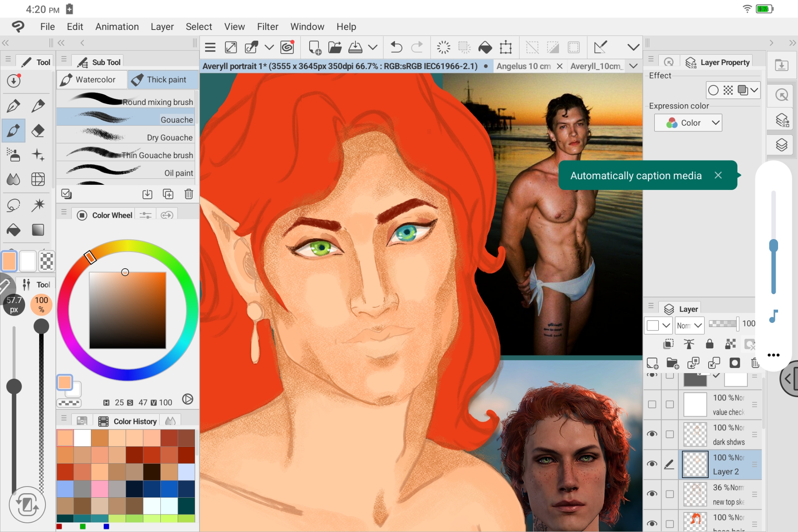Click the New Raster Layer icon
The width and height of the screenshot is (798, 532).
[652, 363]
